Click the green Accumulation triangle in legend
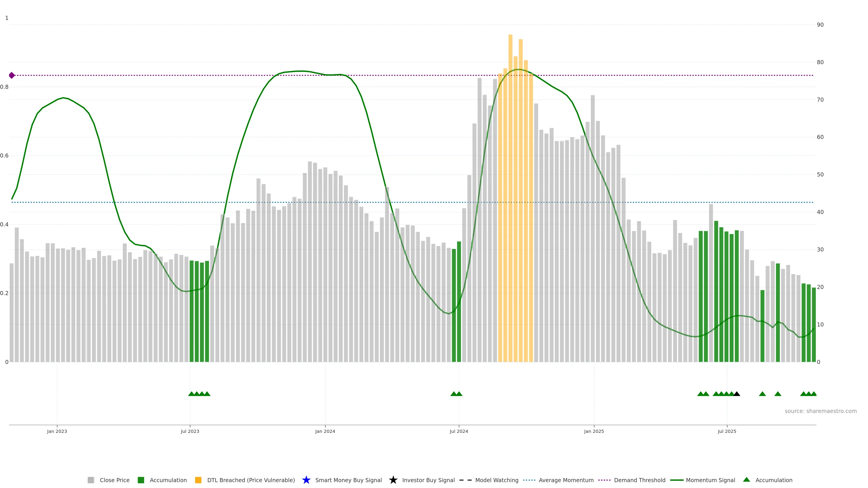Screen dimensions: 868x488 click(x=746, y=480)
